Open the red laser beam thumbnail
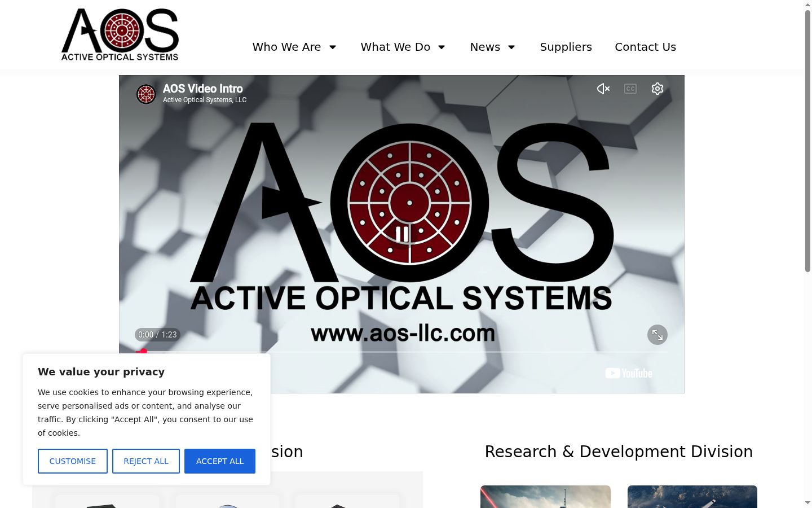Screen dimensions: 812x508 [x=545, y=497]
